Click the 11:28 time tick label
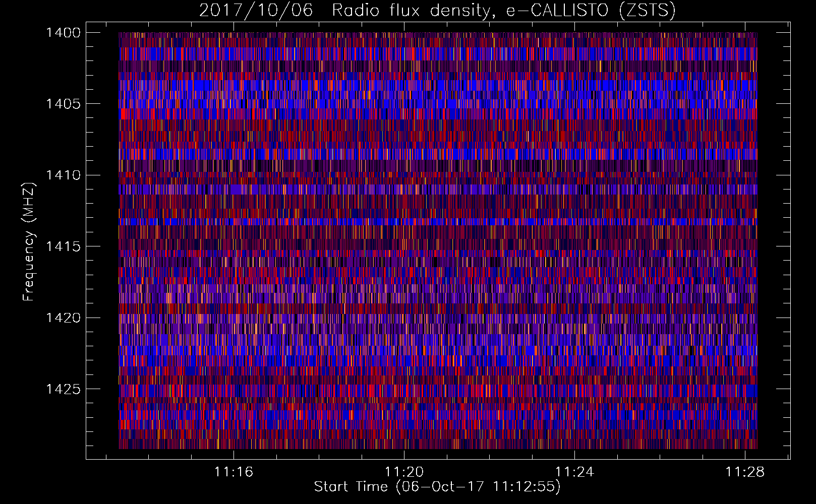This screenshot has height=504, width=816. click(x=745, y=472)
